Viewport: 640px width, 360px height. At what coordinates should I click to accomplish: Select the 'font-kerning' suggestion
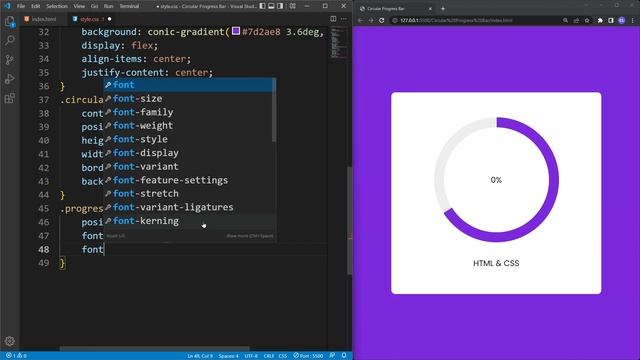tap(189, 221)
